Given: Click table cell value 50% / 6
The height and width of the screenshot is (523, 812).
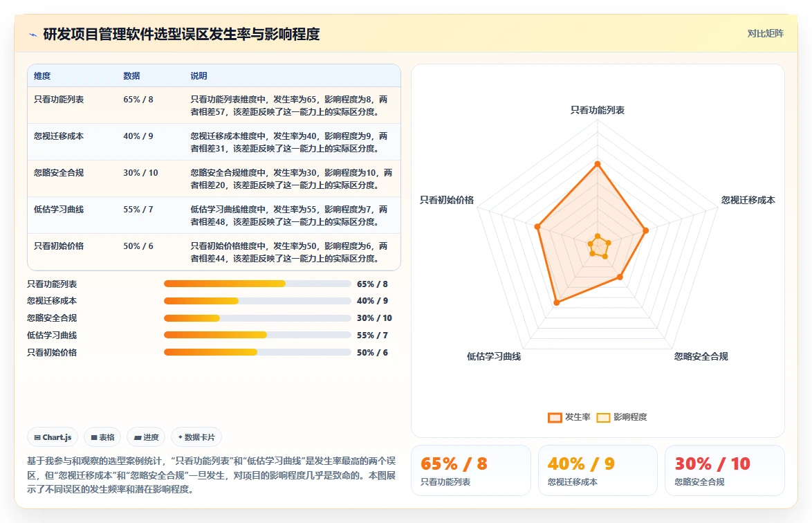Looking at the screenshot, I should pyautogui.click(x=138, y=246).
